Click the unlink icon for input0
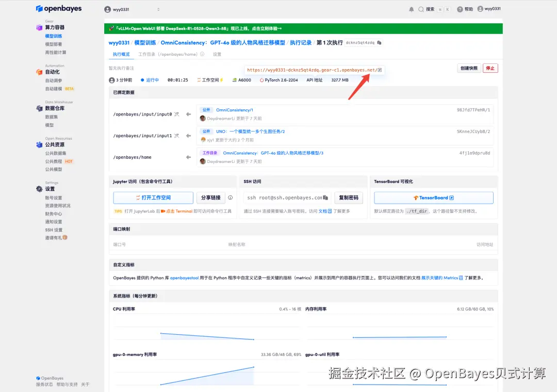 176,114
